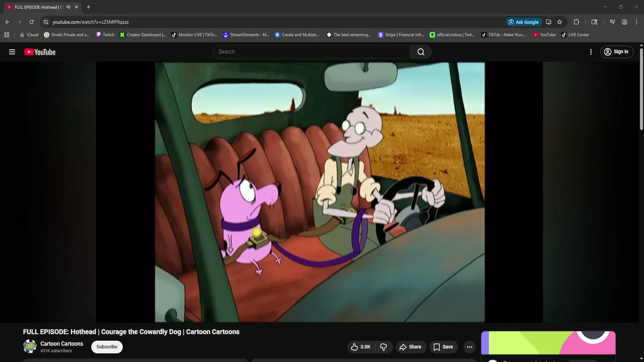Go to YouTube home via logo

point(40,52)
